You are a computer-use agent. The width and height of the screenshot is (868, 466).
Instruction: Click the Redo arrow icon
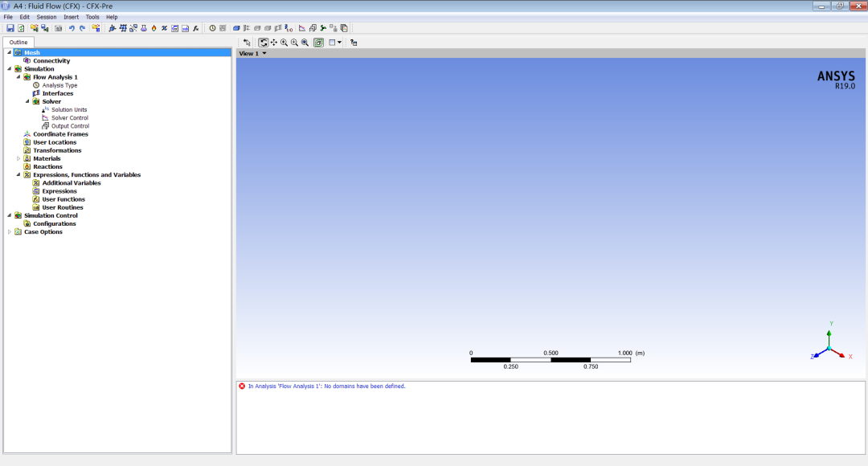83,28
